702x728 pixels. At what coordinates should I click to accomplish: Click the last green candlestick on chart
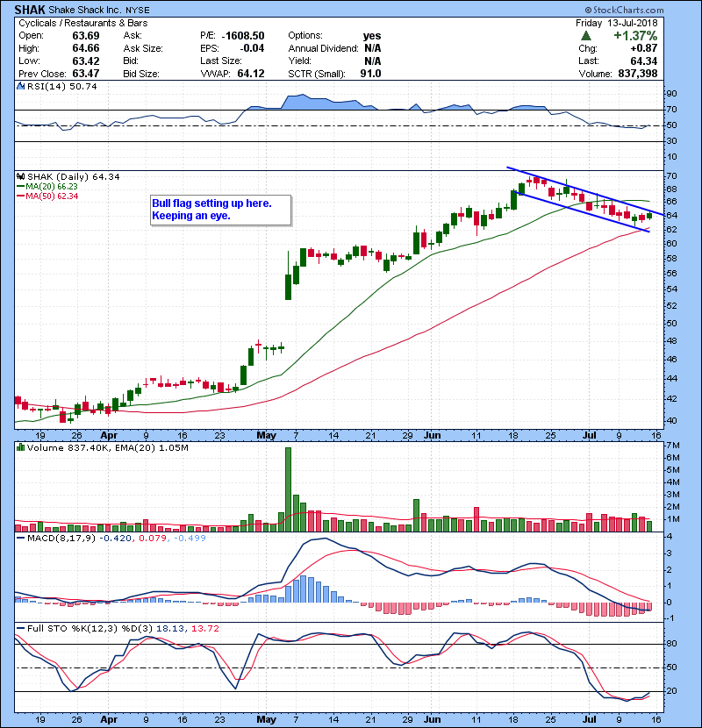(x=649, y=216)
